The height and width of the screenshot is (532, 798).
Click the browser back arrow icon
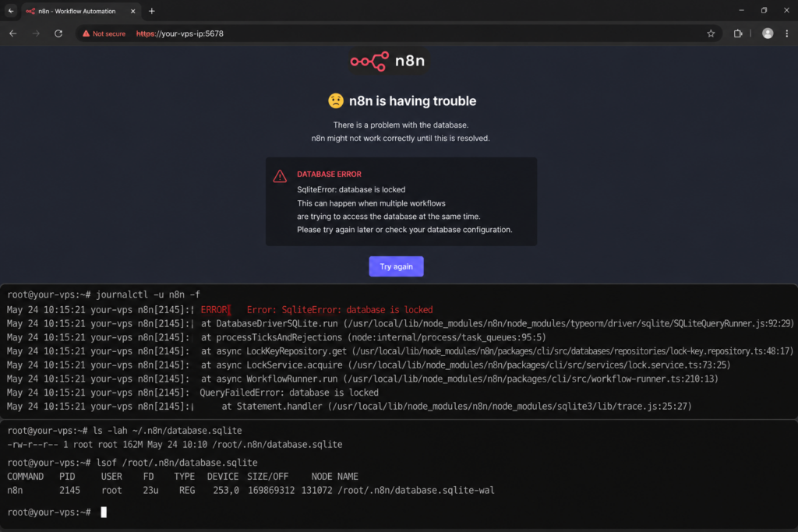coord(12,33)
